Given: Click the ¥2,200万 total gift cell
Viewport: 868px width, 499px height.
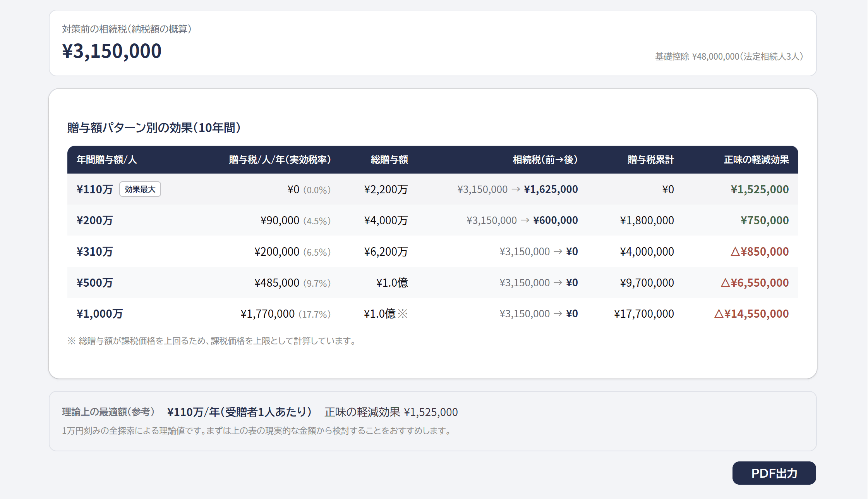Looking at the screenshot, I should click(386, 189).
